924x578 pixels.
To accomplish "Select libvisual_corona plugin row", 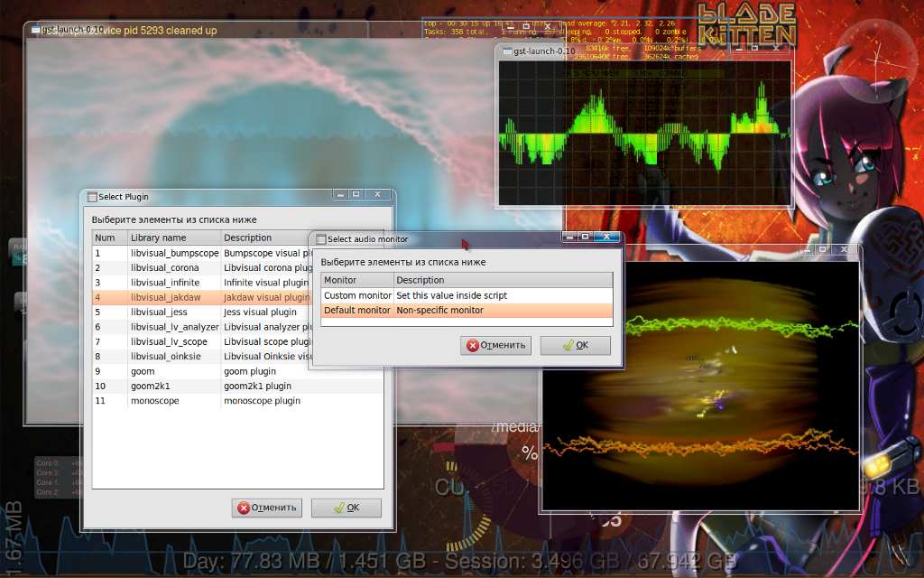I will 201,267.
